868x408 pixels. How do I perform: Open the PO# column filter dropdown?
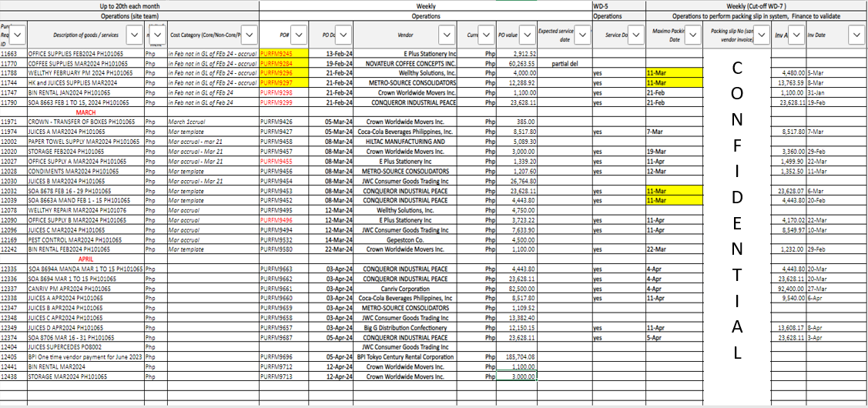298,35
